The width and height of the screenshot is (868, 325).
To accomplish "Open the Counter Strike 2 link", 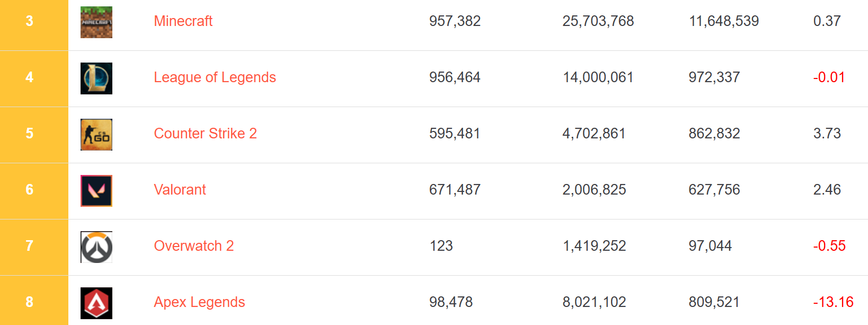I will point(205,134).
